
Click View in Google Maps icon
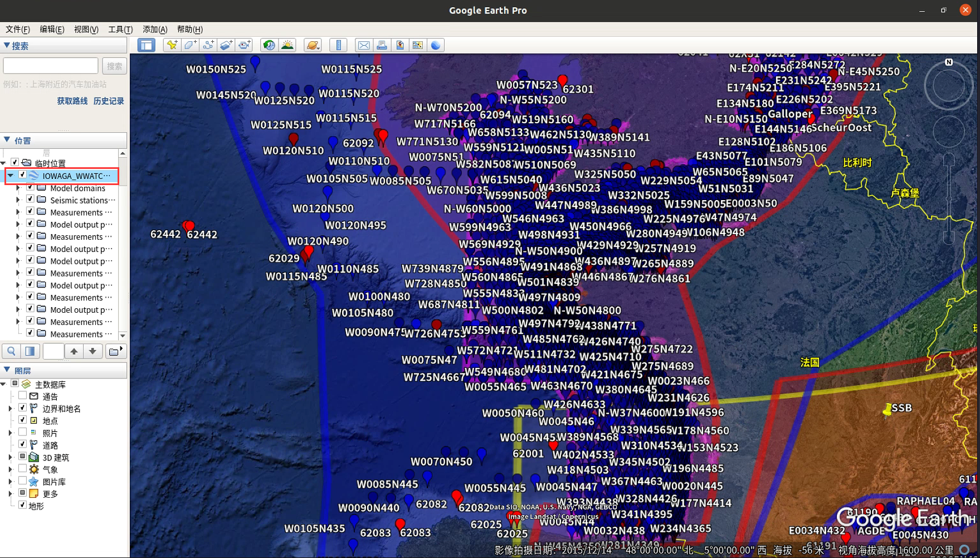(417, 45)
